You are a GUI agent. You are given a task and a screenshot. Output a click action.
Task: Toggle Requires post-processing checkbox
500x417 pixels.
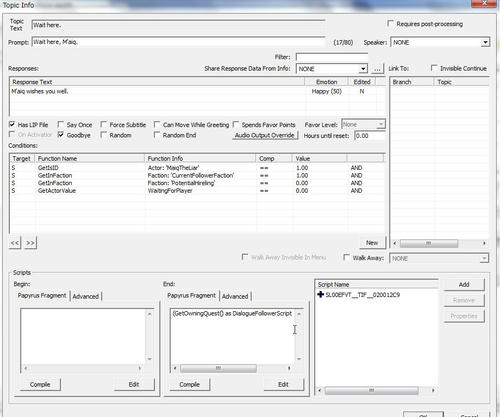[x=390, y=24]
